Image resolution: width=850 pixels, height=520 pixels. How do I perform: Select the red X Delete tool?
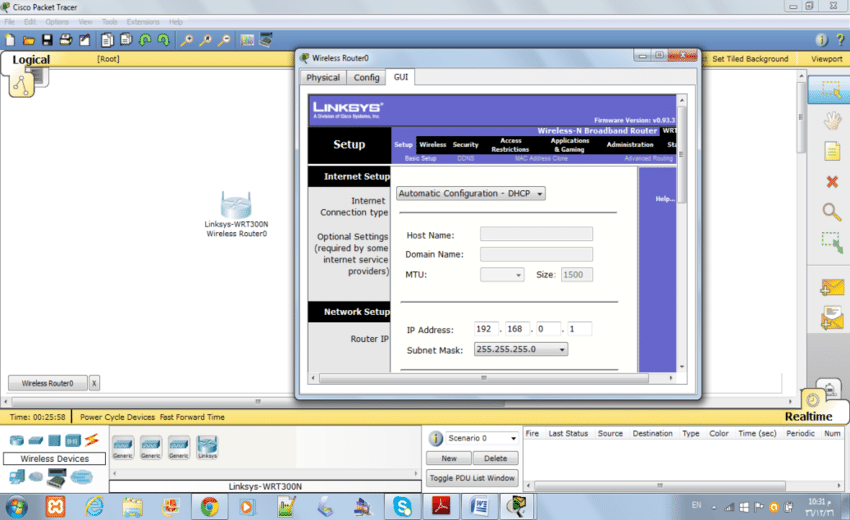pyautogui.click(x=832, y=182)
